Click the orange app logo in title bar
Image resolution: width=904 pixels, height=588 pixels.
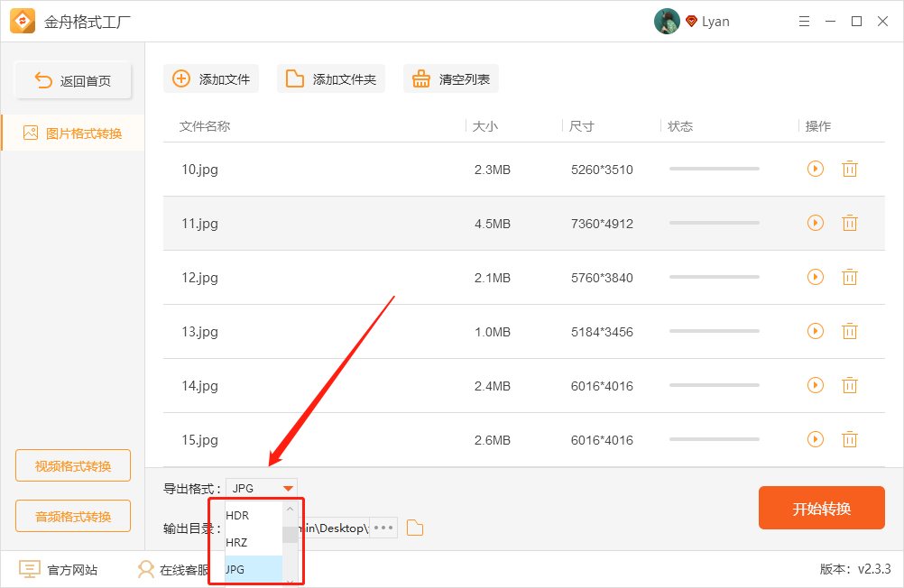pyautogui.click(x=23, y=22)
